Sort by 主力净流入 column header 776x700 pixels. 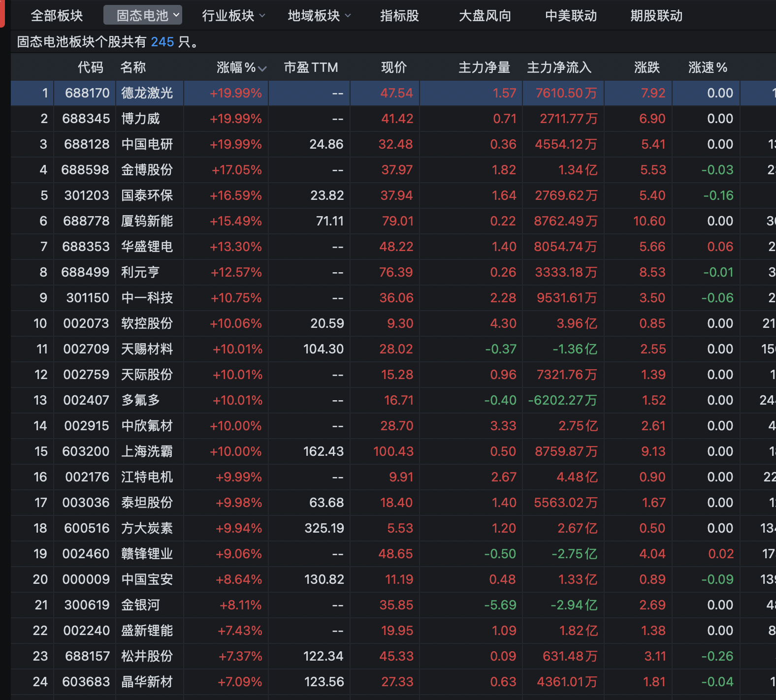[559, 67]
